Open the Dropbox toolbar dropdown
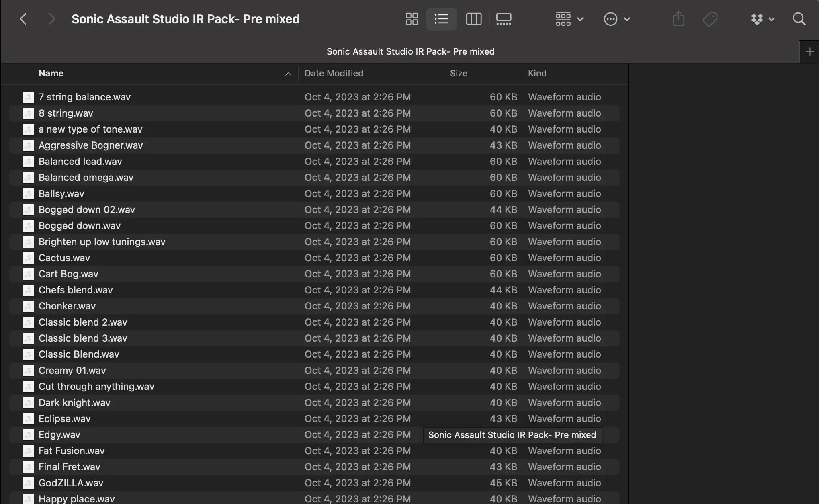 click(762, 19)
